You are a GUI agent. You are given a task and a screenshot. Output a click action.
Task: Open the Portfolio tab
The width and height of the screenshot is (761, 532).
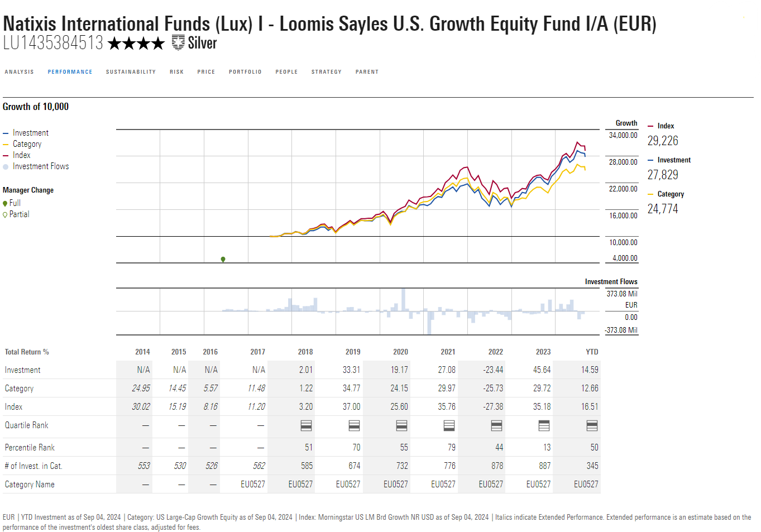(246, 72)
